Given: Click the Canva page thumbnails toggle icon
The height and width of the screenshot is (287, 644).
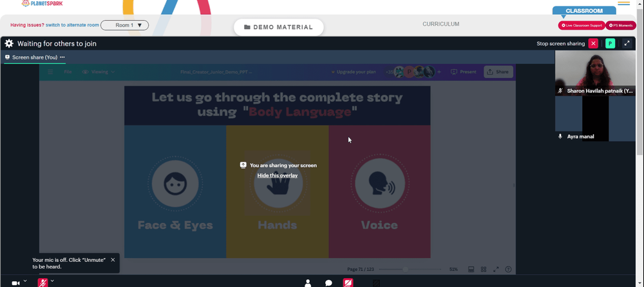Looking at the screenshot, I should 471,270.
